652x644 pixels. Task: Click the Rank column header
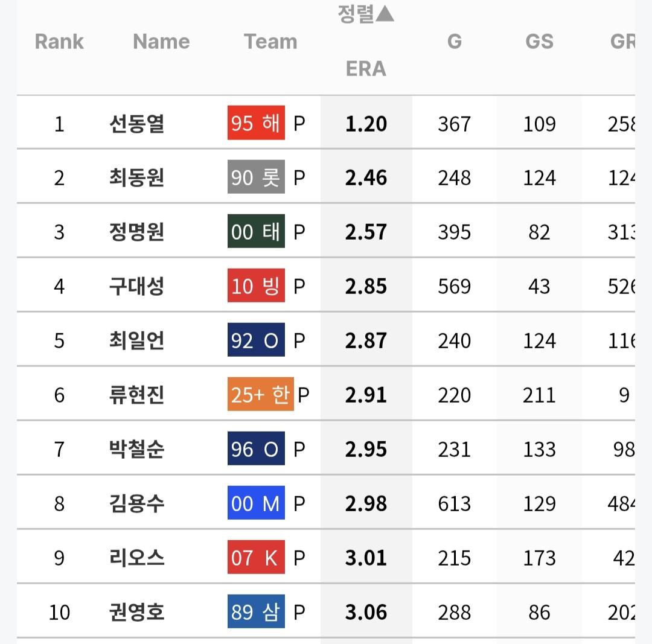click(59, 42)
